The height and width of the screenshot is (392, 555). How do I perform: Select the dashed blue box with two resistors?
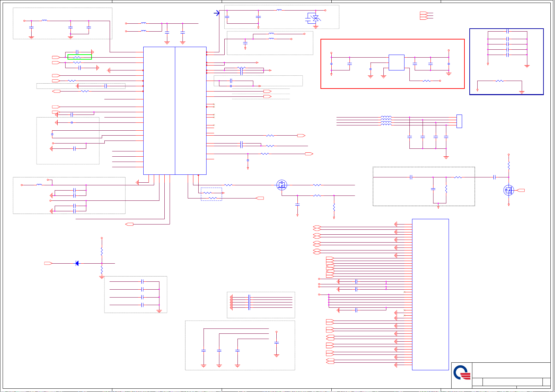point(211,194)
